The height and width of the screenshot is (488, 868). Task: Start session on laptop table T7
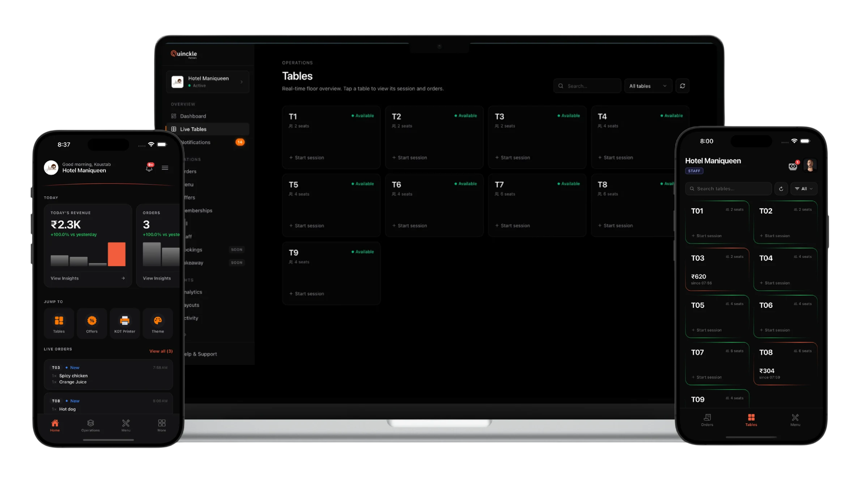(512, 226)
